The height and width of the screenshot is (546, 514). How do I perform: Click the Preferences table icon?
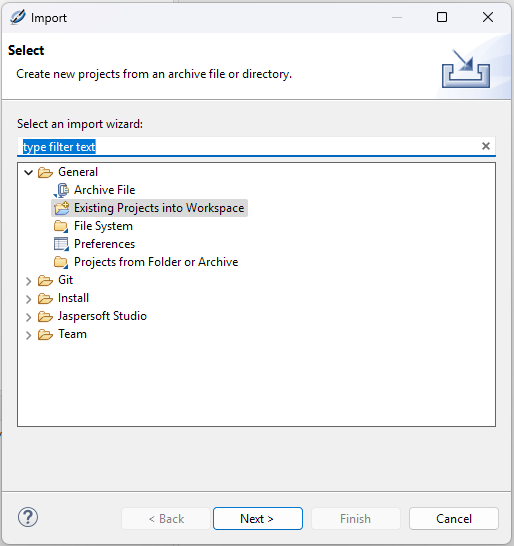tap(61, 244)
